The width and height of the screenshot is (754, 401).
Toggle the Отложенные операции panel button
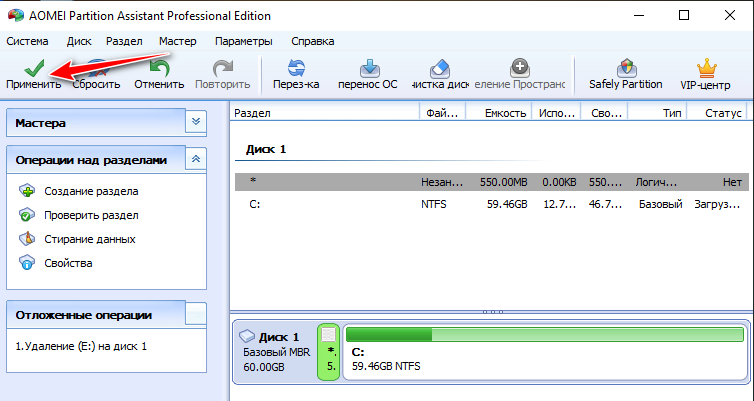[x=196, y=314]
